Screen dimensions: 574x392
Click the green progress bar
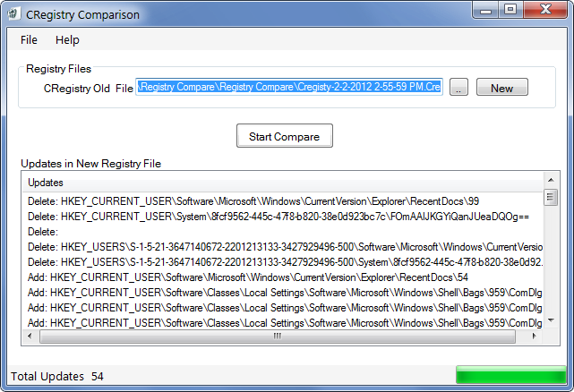point(511,375)
